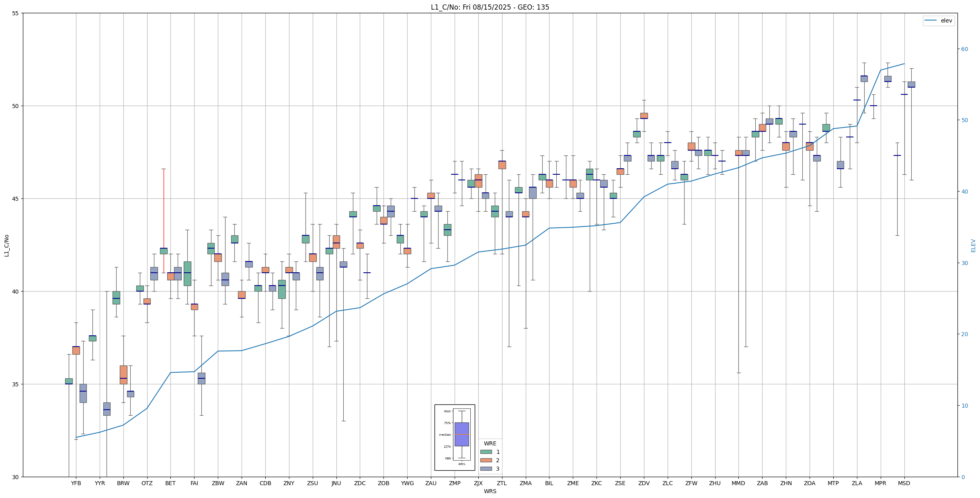Click the YFB x-axis tick label
Screen dimensions: 980x498
point(76,483)
